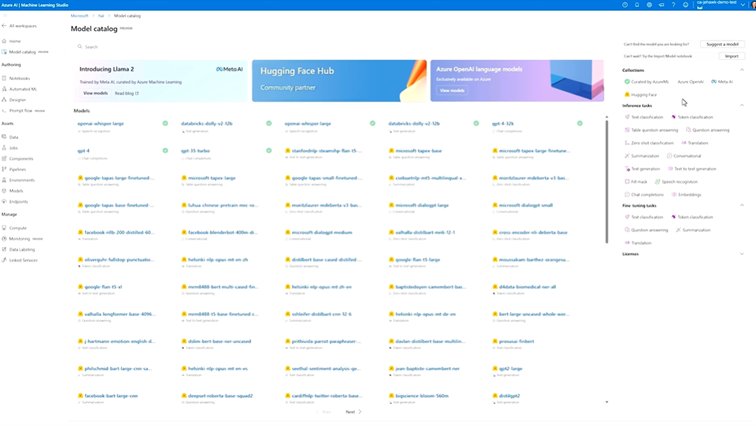Open notifications bell in the top bar
The width and height of the screenshot is (756, 426).
pyautogui.click(x=637, y=5)
